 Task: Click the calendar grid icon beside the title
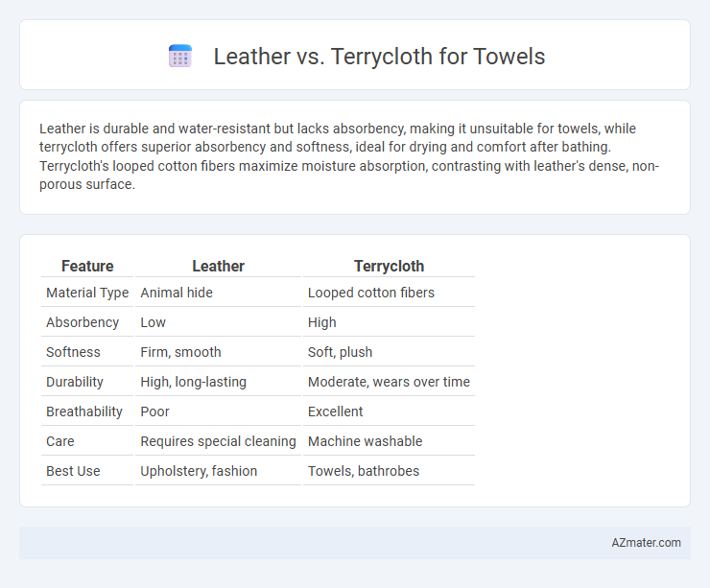tap(180, 57)
